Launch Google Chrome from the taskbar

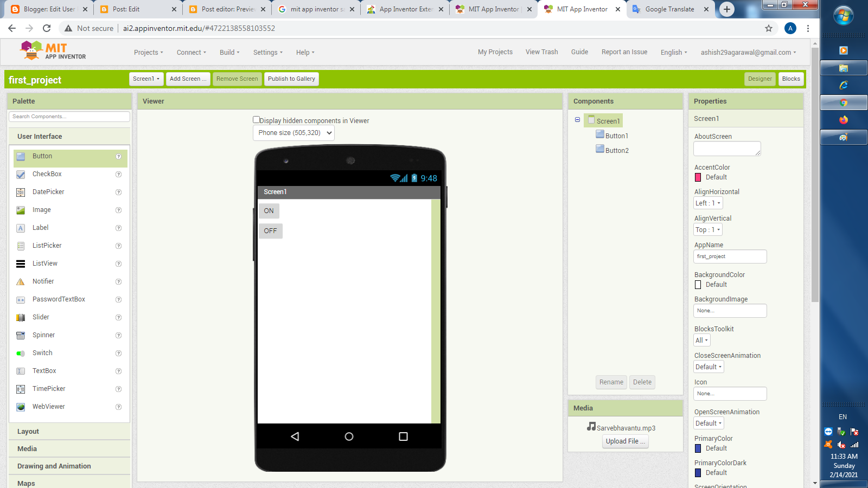[843, 102]
